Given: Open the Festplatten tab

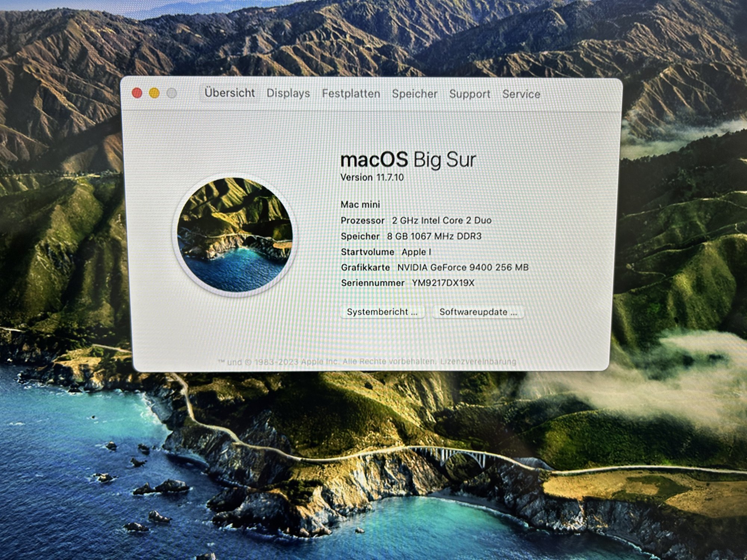Looking at the screenshot, I should click(x=351, y=94).
